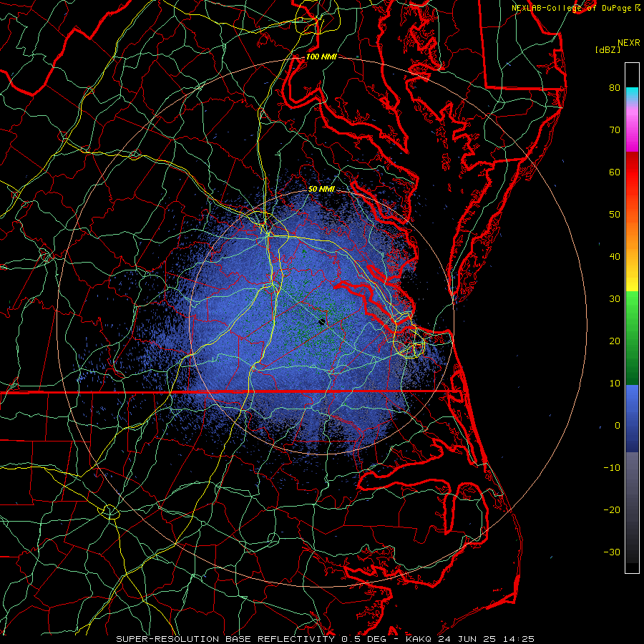Image resolution: width=644 pixels, height=644 pixels.
Task: Click the [dBZ] unit label
Action: click(x=608, y=50)
